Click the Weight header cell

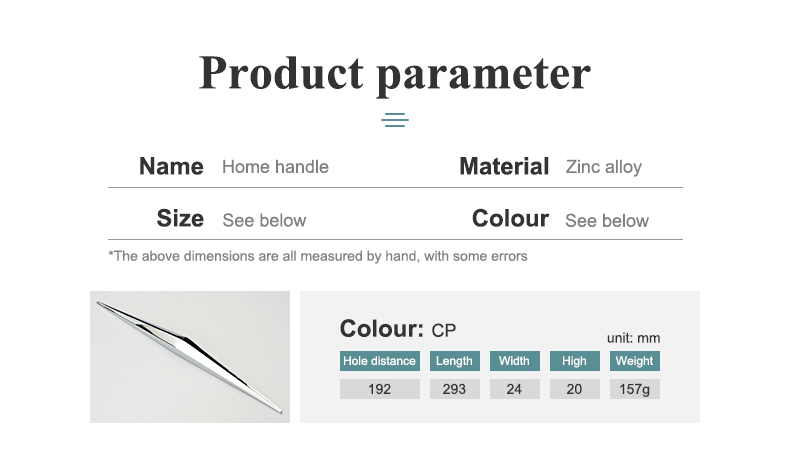point(634,361)
